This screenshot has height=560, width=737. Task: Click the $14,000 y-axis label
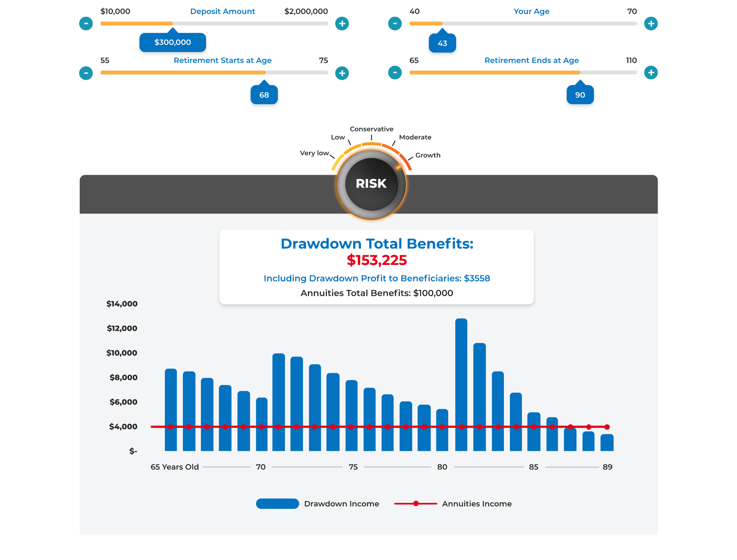[x=122, y=304]
